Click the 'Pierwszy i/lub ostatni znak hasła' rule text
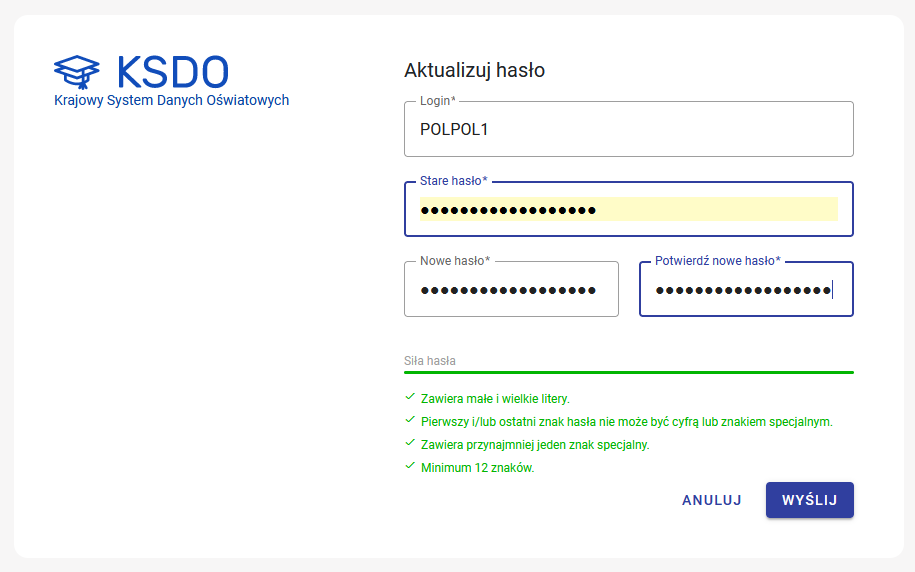Screen dimensions: 915x572 click(x=626, y=421)
